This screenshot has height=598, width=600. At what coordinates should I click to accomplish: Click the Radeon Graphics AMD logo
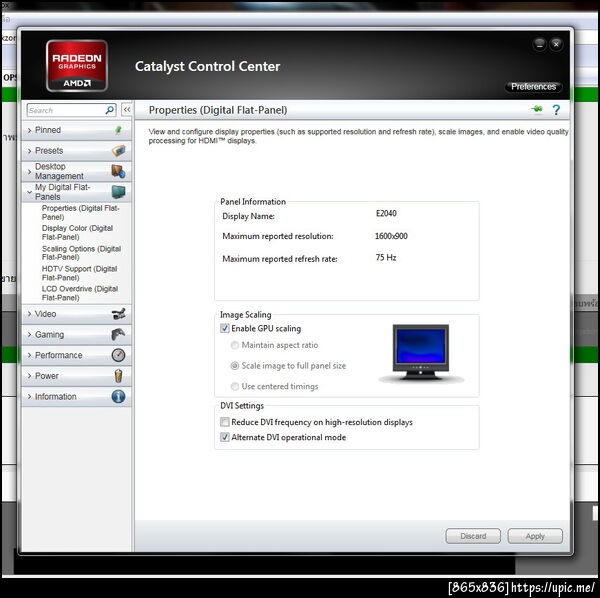77,66
